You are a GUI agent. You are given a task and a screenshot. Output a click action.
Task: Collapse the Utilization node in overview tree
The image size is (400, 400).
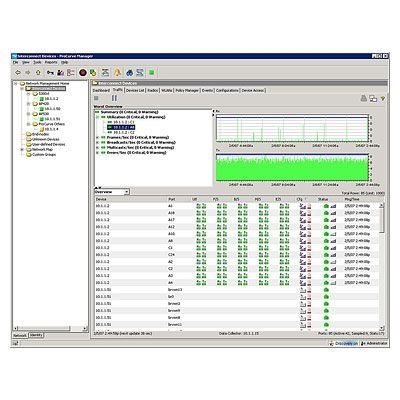pyautogui.click(x=98, y=117)
